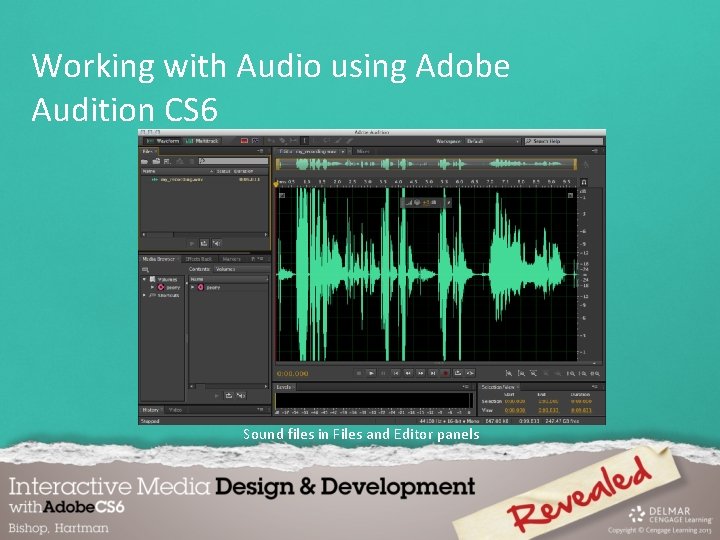Click the headphones icon beside the timeline ruler
Image resolution: width=720 pixels, height=540 pixels.
coord(584,182)
